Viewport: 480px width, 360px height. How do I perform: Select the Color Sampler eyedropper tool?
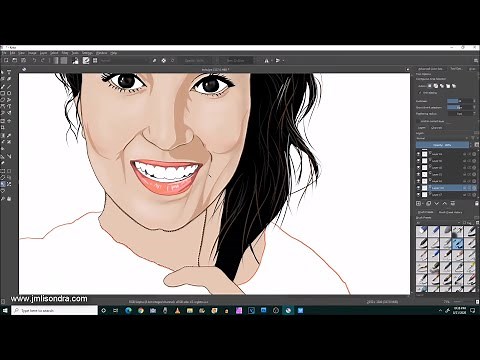(9, 136)
